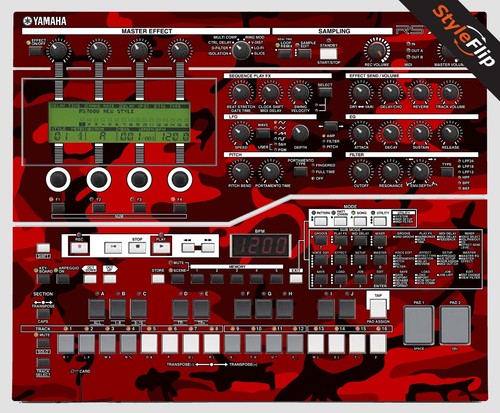Click the OCT DOWN button

[90, 279]
